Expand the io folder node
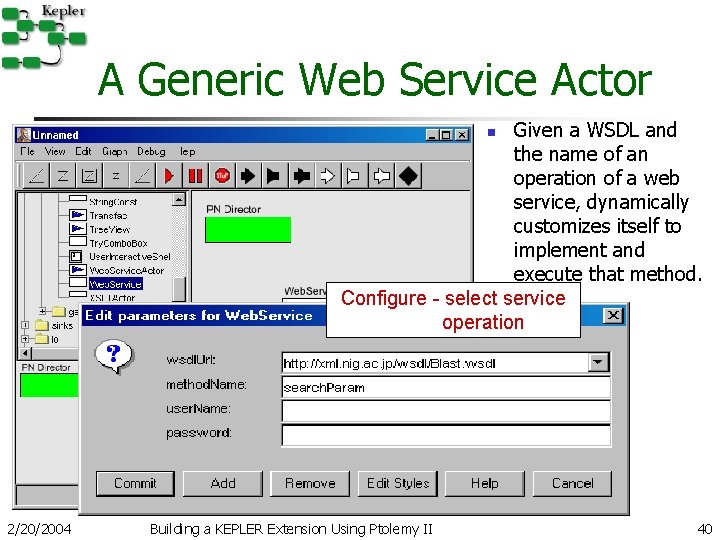Screen dimensions: 720x540 tap(25, 339)
